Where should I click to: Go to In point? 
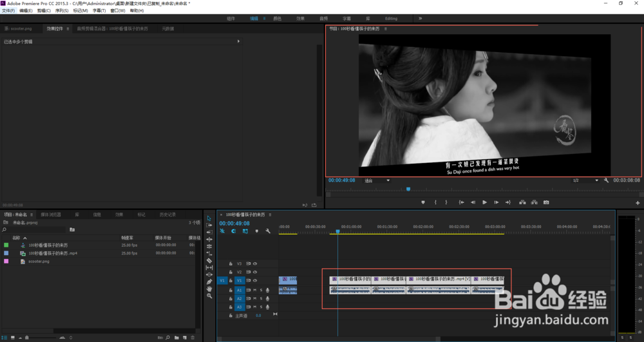(x=461, y=202)
